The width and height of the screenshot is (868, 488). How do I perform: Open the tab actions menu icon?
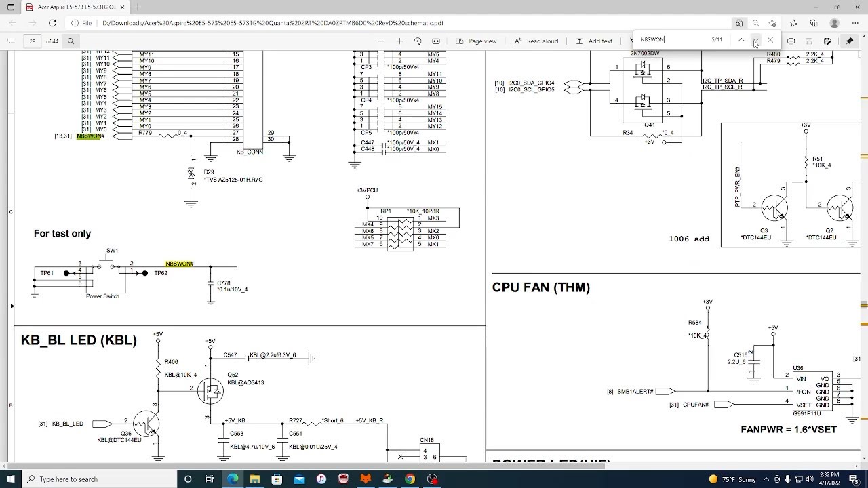pos(10,7)
